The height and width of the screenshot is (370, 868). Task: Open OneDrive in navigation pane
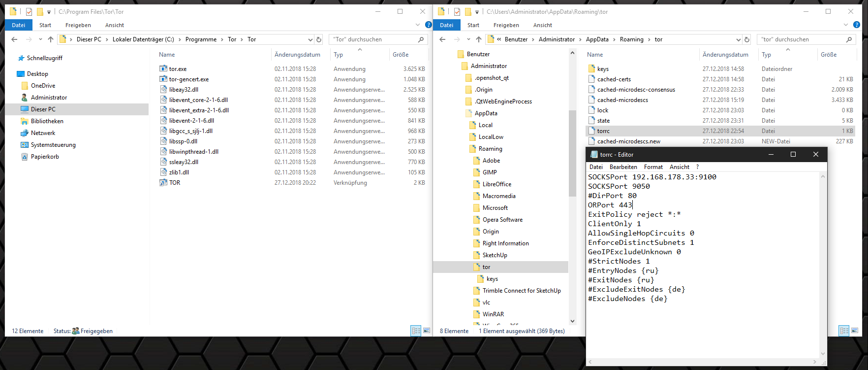click(43, 86)
